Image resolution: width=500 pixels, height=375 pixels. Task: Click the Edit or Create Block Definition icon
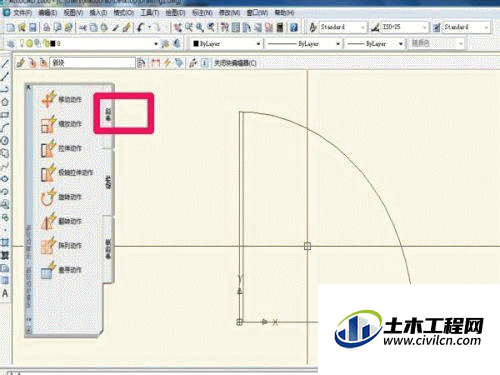[x=21, y=63]
